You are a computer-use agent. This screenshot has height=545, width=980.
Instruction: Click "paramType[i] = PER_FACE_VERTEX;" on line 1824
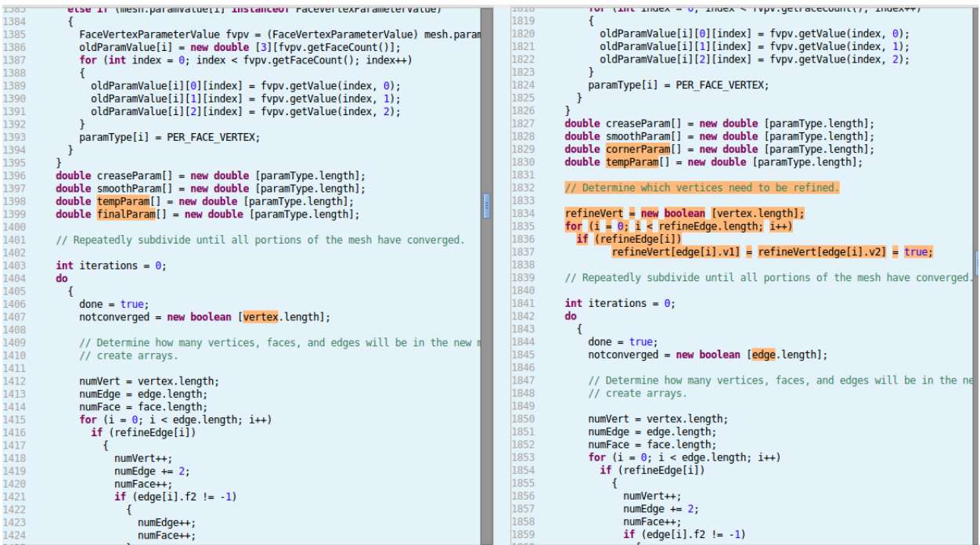click(x=678, y=85)
